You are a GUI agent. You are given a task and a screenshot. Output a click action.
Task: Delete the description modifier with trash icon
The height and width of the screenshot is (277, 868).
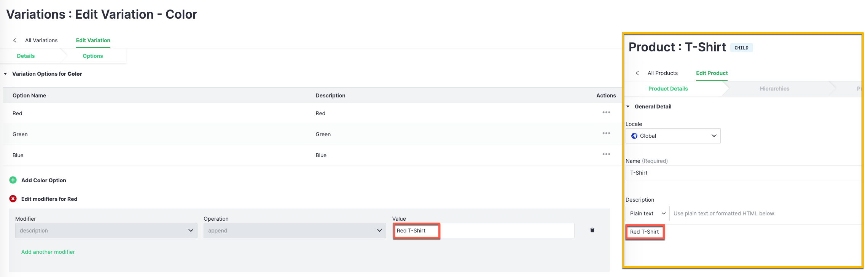pyautogui.click(x=592, y=230)
